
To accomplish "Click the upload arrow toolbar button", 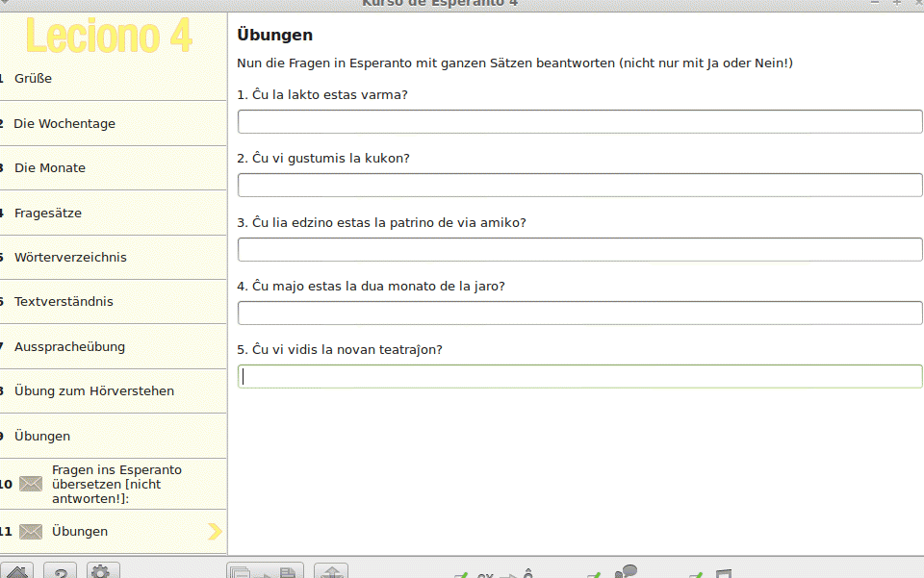I will click(331, 571).
